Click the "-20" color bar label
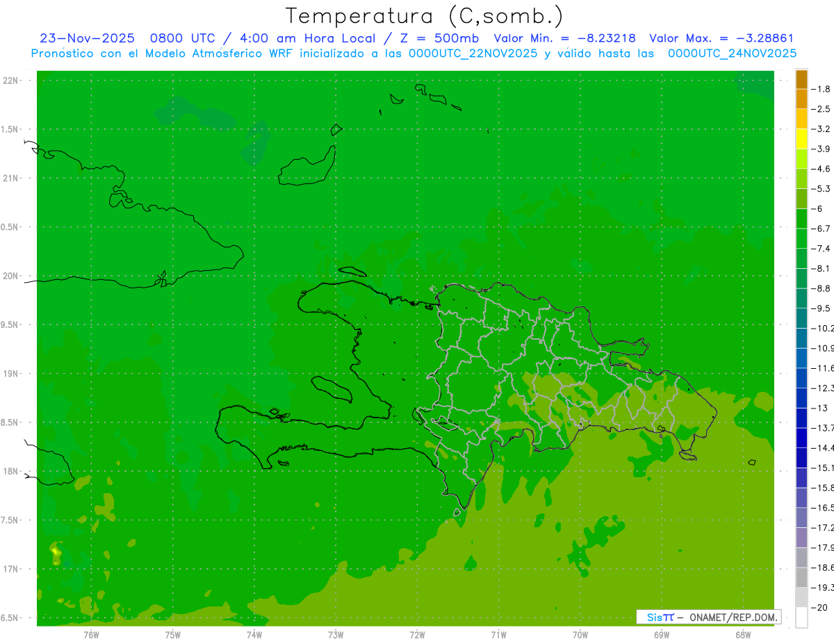This screenshot has width=834, height=644. 819,608
